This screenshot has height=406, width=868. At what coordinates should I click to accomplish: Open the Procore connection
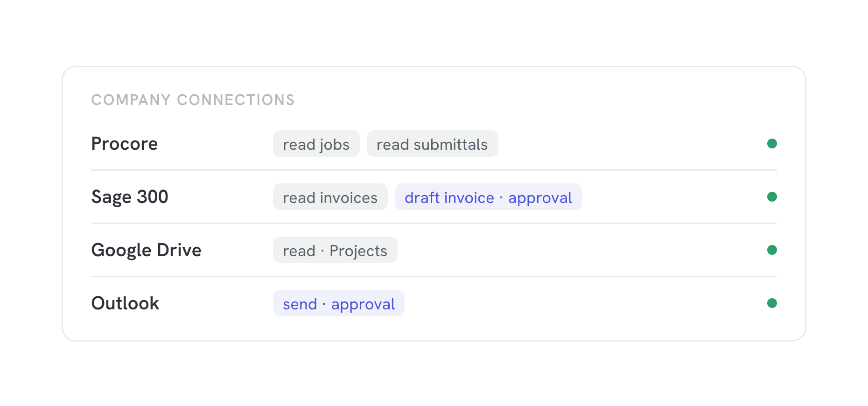tap(125, 144)
